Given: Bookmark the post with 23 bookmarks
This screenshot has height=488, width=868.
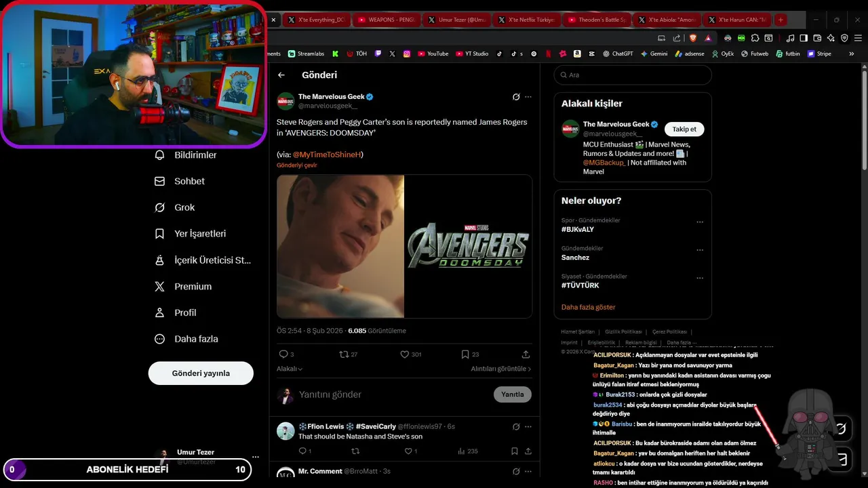Looking at the screenshot, I should pos(470,354).
